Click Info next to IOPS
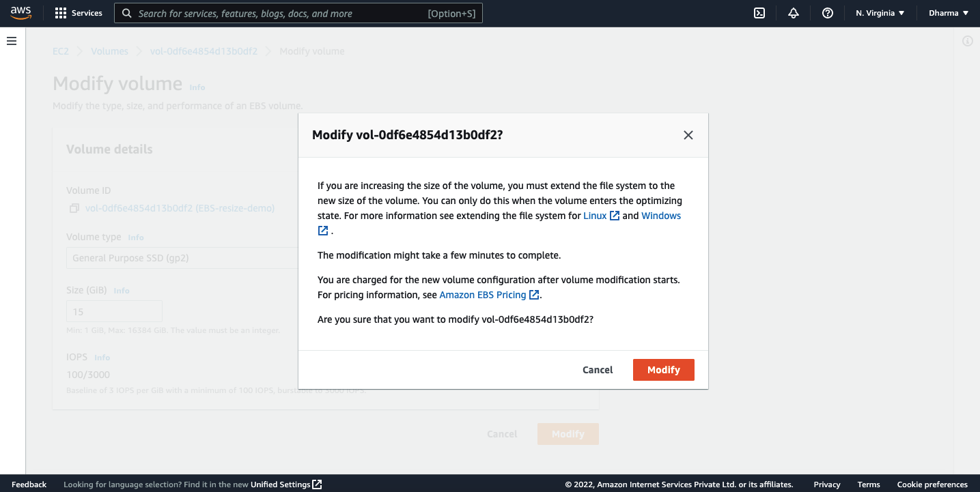 coord(102,358)
